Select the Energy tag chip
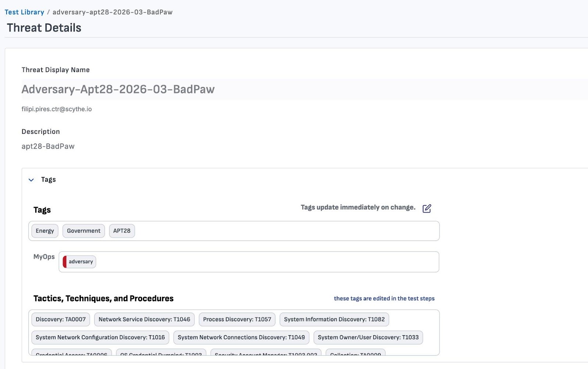The image size is (588, 369). (45, 231)
